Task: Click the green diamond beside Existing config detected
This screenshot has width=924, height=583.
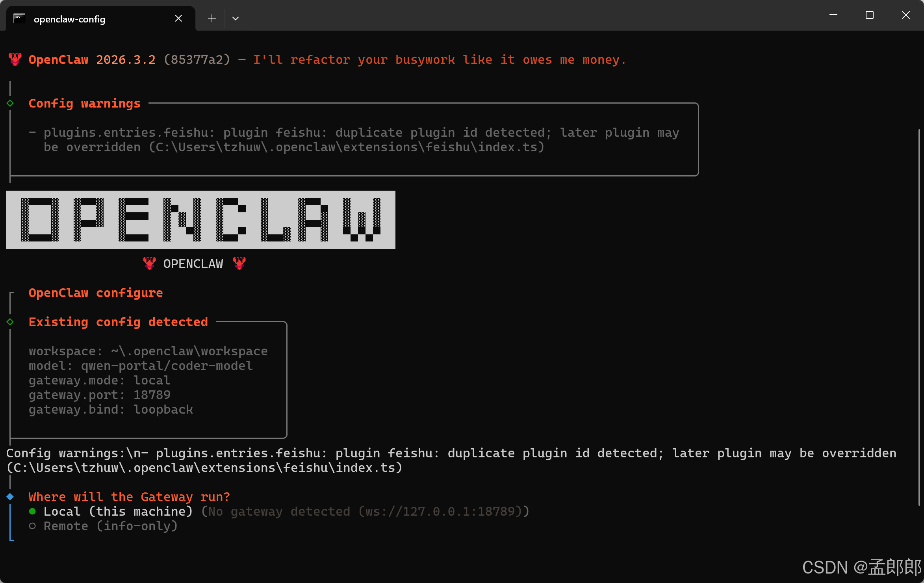Action: (x=10, y=321)
